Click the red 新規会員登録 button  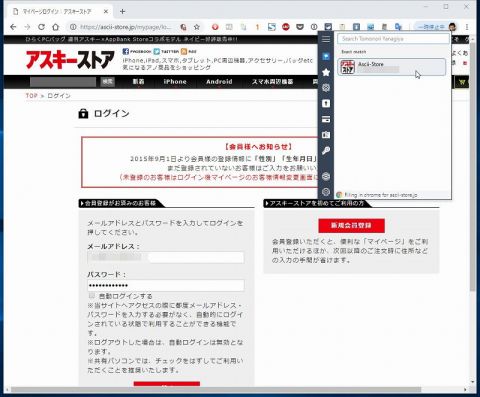(351, 226)
